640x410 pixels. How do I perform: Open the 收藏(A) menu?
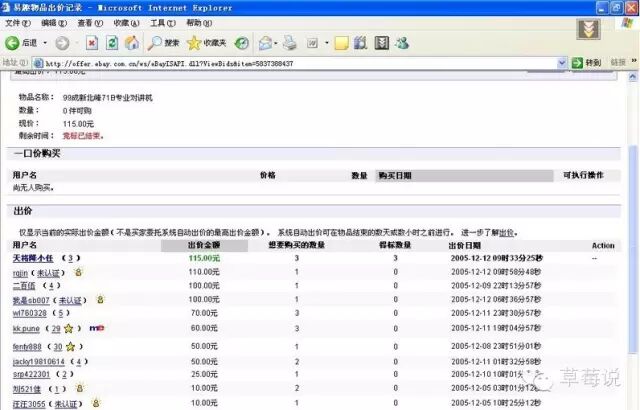pos(127,23)
